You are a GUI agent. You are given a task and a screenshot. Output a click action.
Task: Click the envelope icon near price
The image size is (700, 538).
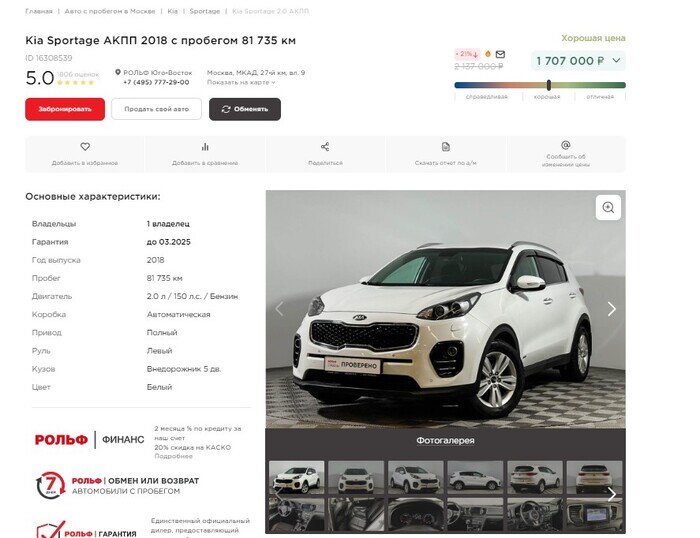[x=500, y=54]
